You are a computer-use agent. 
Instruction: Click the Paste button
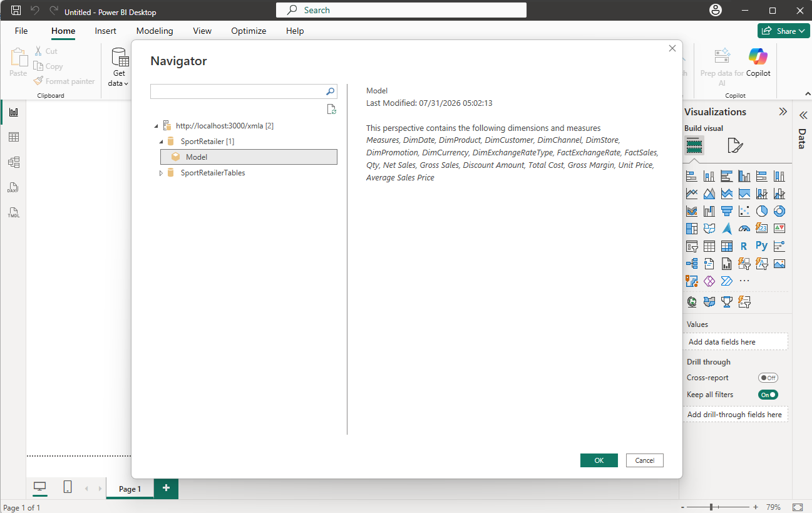coord(18,63)
